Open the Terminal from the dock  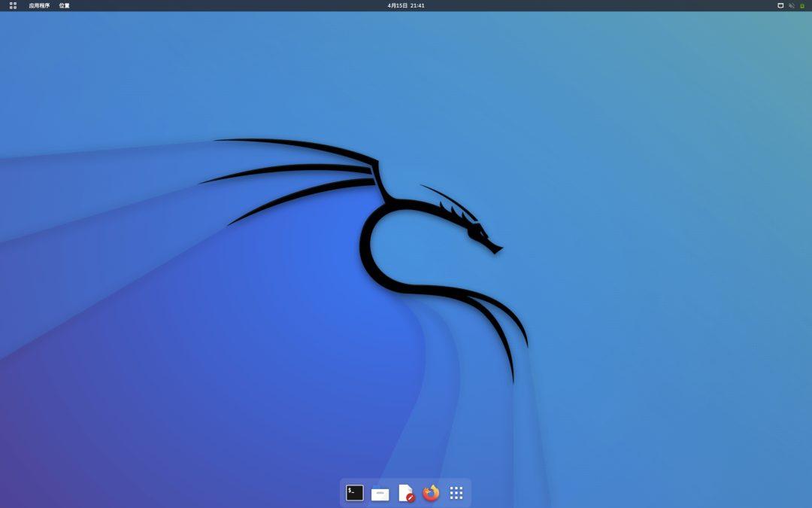point(355,493)
